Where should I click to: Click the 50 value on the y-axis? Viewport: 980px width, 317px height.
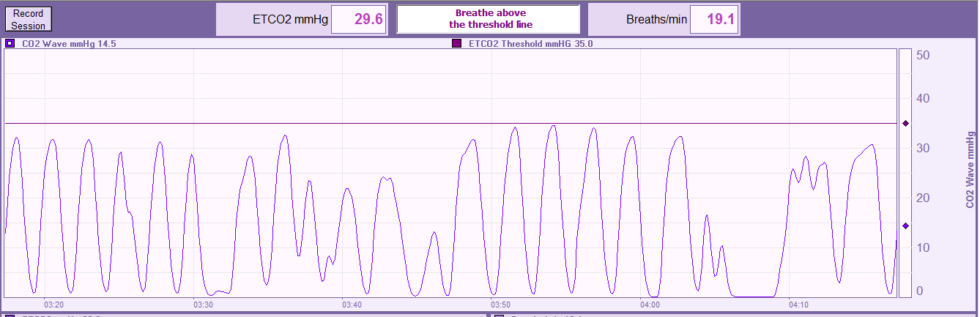(923, 56)
